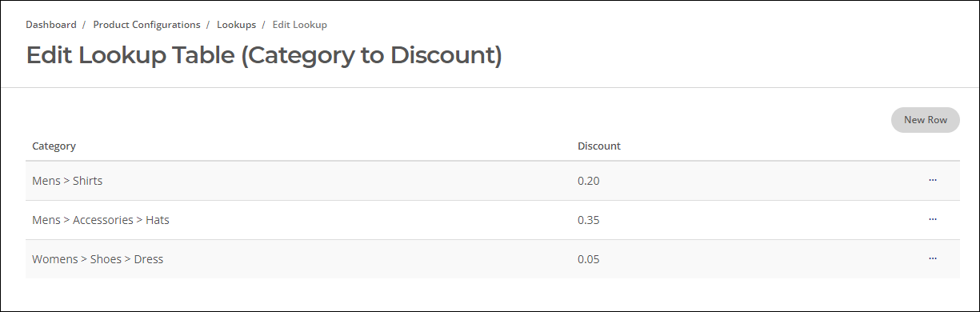This screenshot has width=980, height=312.
Task: Click the slash separator after Lookups
Action: [x=264, y=25]
